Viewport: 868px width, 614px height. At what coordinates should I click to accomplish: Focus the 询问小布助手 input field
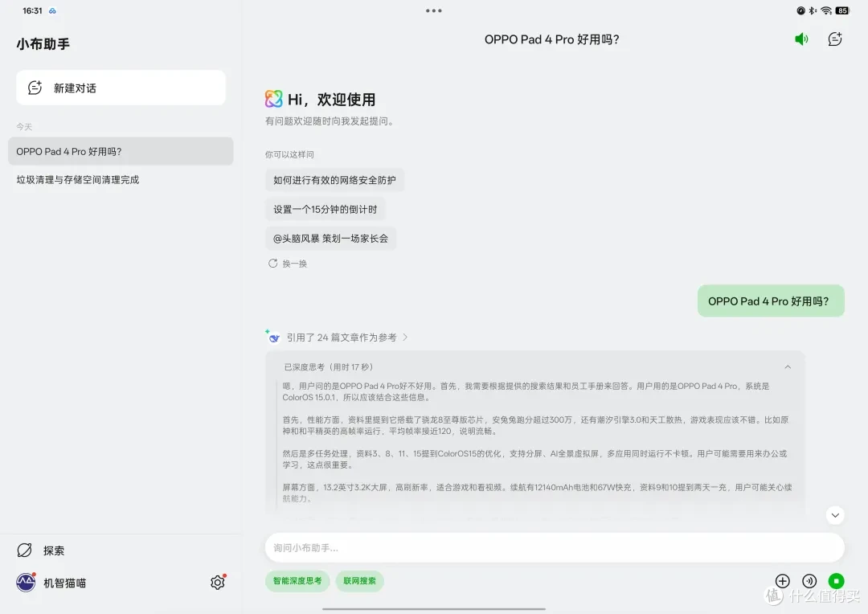555,547
